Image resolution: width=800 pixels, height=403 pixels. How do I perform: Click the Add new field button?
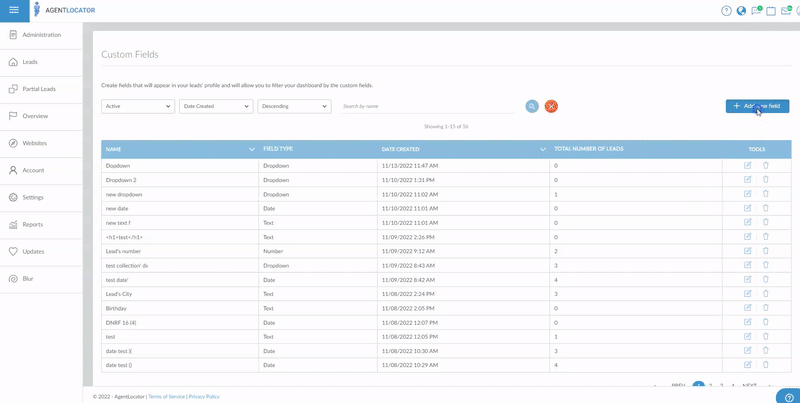tap(757, 106)
